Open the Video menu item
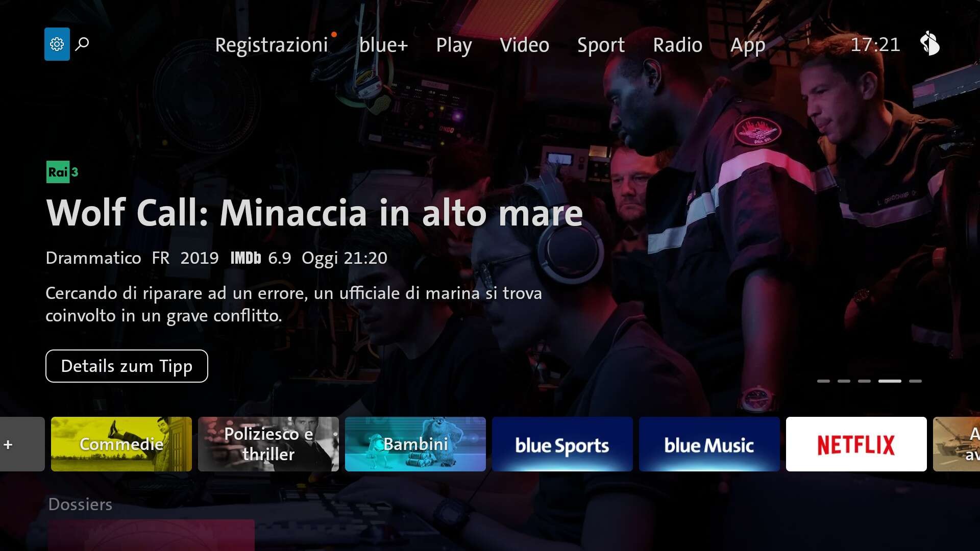 [x=524, y=45]
